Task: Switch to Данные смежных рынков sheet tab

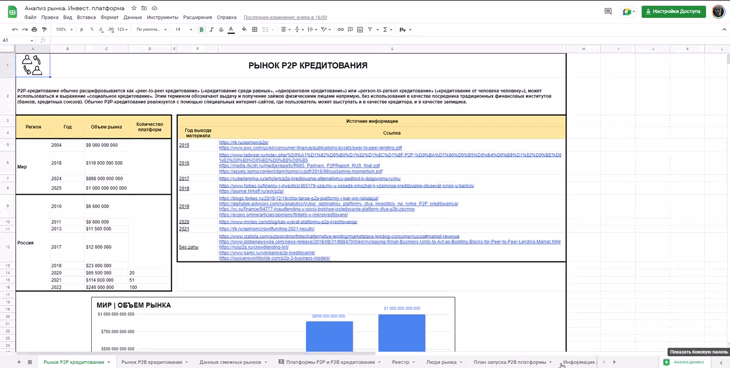Action: 233,362
